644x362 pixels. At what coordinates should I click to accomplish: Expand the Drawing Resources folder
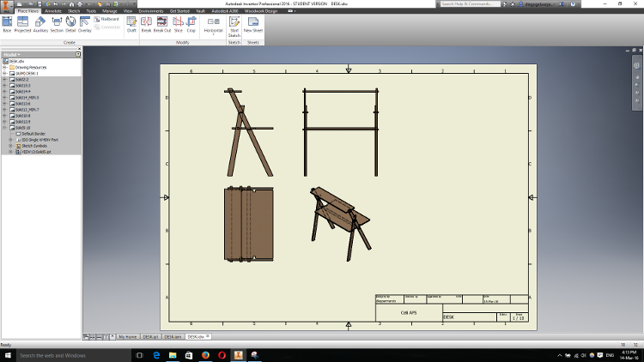tap(5, 67)
